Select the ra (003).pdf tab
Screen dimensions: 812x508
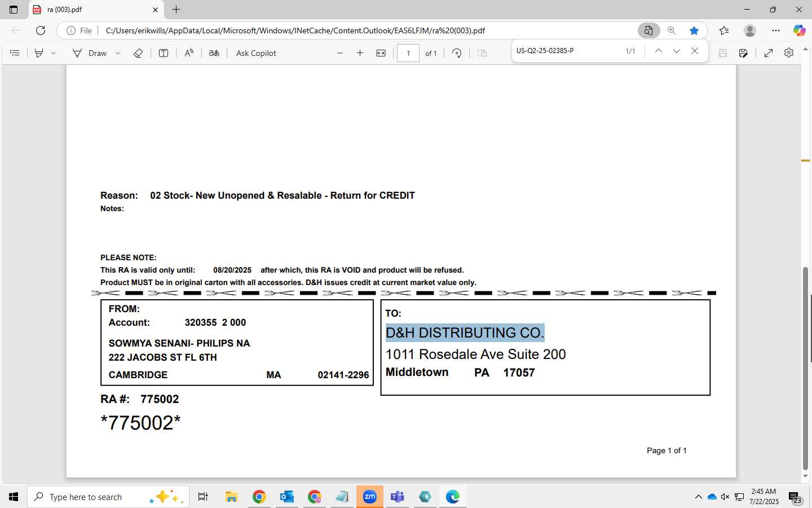(x=96, y=10)
